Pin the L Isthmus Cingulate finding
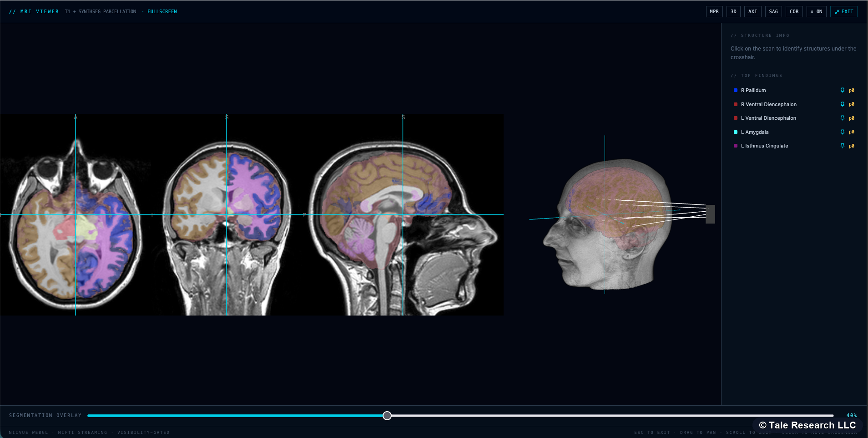868x438 pixels. point(843,146)
